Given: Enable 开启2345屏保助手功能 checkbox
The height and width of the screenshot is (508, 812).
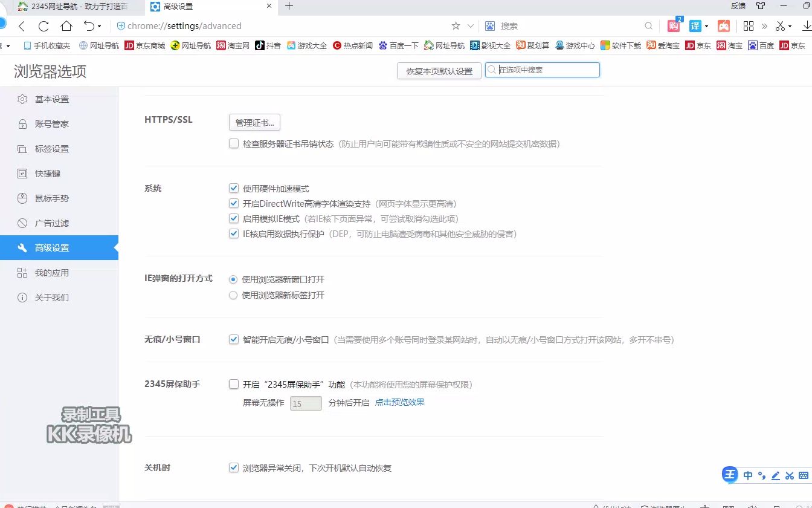Looking at the screenshot, I should (234, 385).
